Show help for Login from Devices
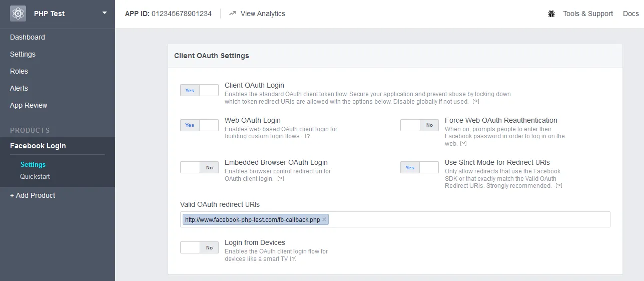The width and height of the screenshot is (644, 281). [293, 259]
